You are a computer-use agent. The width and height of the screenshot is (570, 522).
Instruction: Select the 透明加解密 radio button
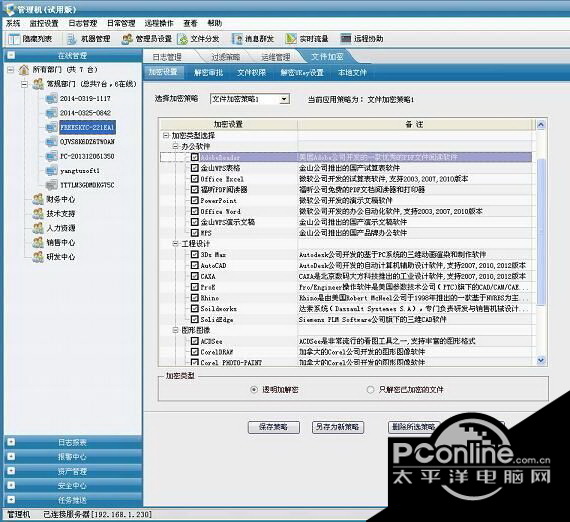pos(254,390)
